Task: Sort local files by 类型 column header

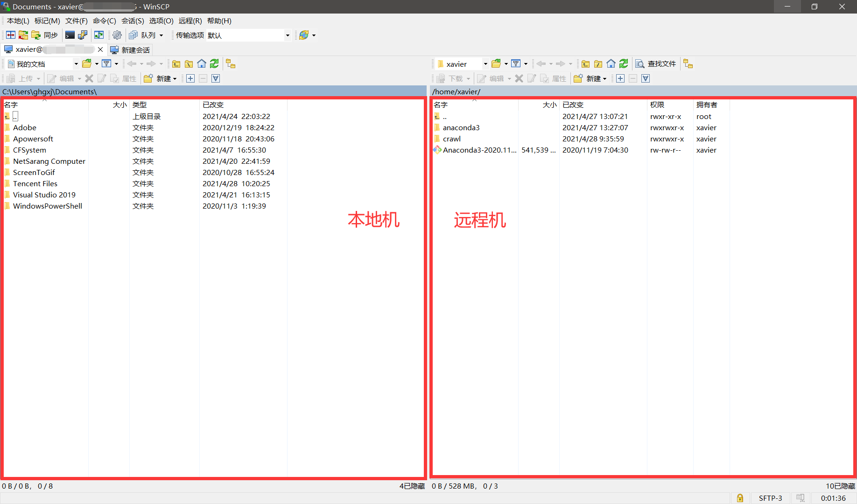Action: pyautogui.click(x=164, y=105)
